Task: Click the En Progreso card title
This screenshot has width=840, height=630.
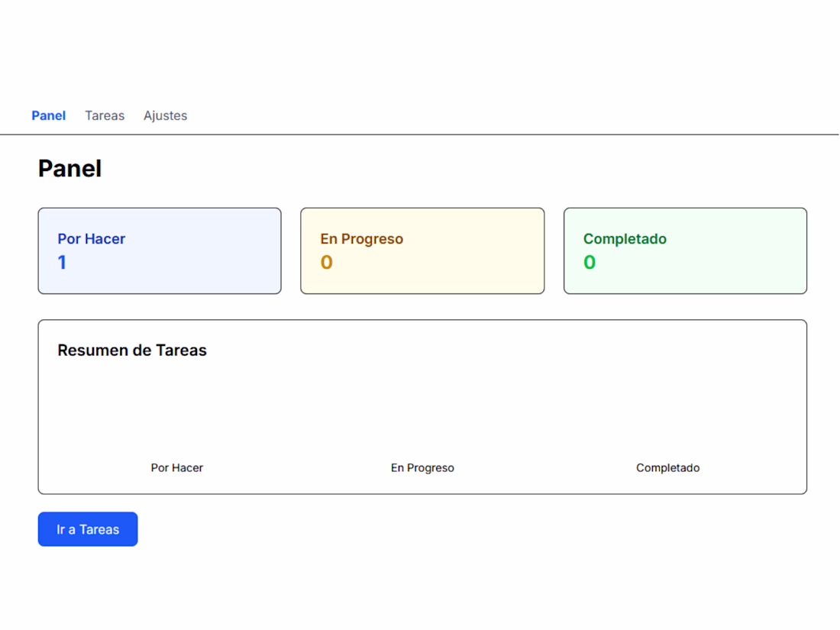Action: [361, 239]
